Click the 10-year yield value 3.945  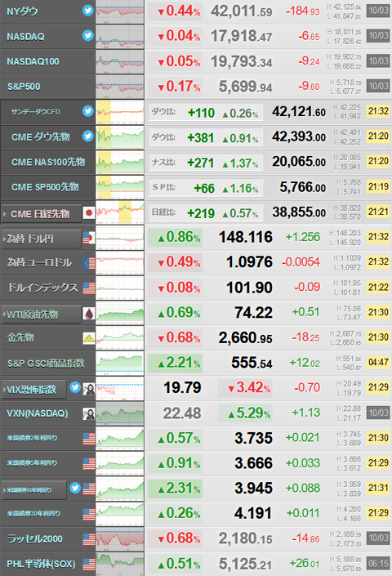click(254, 489)
